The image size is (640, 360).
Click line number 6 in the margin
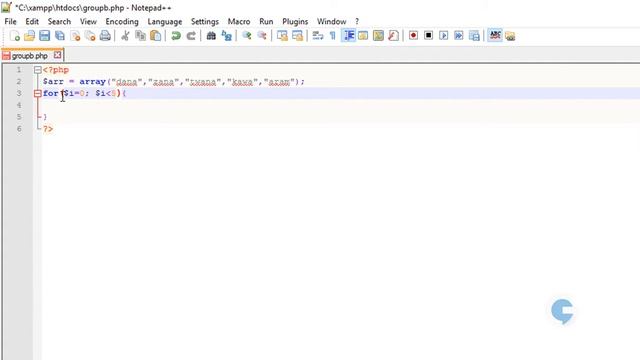click(x=19, y=129)
